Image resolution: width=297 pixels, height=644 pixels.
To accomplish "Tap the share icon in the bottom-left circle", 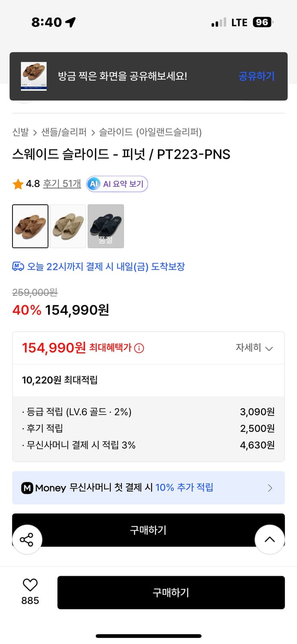I will tap(27, 540).
